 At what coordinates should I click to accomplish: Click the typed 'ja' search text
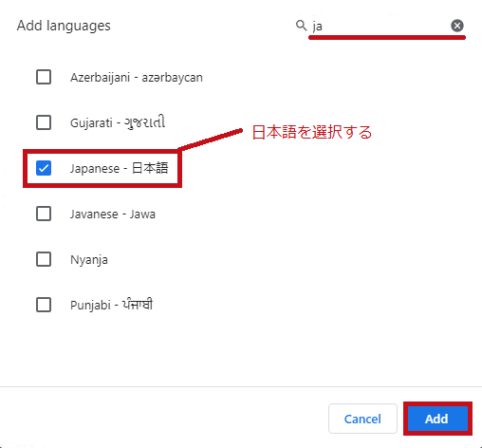pyautogui.click(x=317, y=27)
